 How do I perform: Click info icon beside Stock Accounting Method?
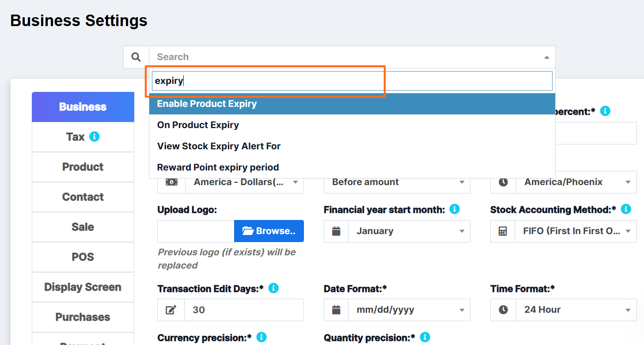click(x=625, y=209)
